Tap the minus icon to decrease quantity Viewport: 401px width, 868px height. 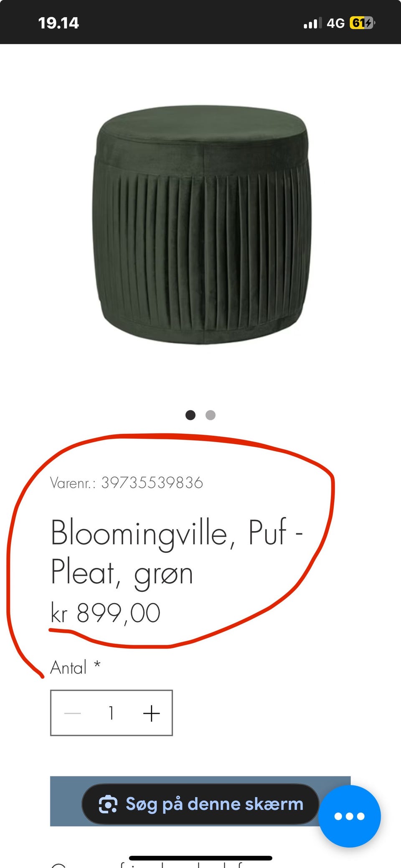(72, 713)
